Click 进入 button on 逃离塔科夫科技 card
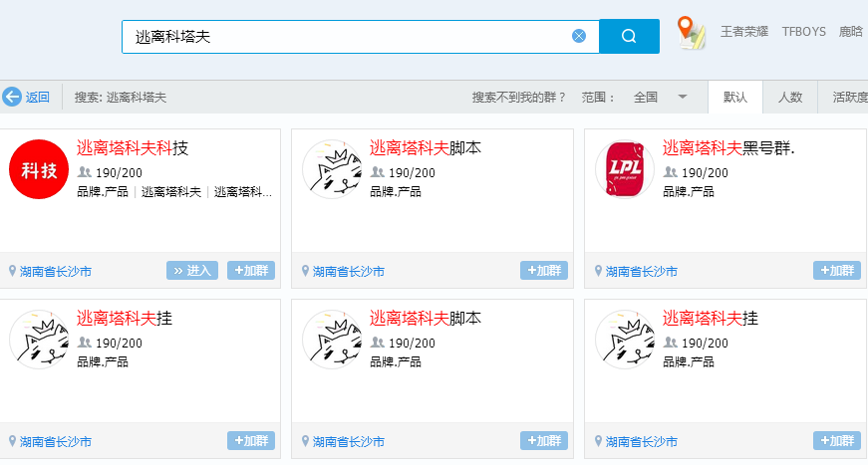Image resolution: width=868 pixels, height=465 pixels. pos(192,271)
